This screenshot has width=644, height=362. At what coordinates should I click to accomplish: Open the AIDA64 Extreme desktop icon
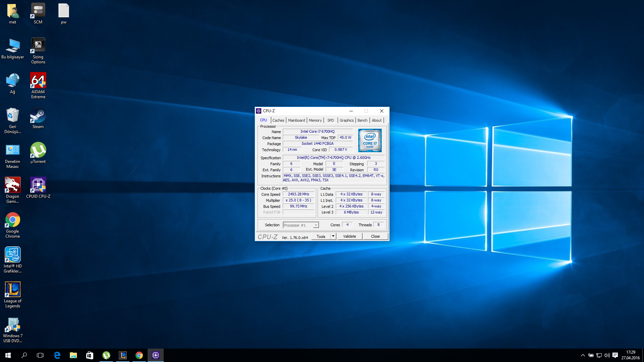pos(38,85)
